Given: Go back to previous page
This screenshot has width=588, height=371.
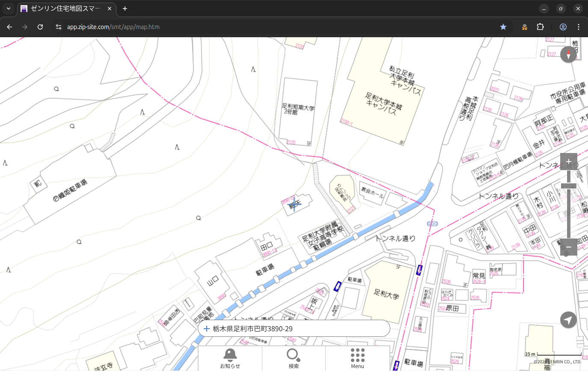Looking at the screenshot, I should coord(9,27).
